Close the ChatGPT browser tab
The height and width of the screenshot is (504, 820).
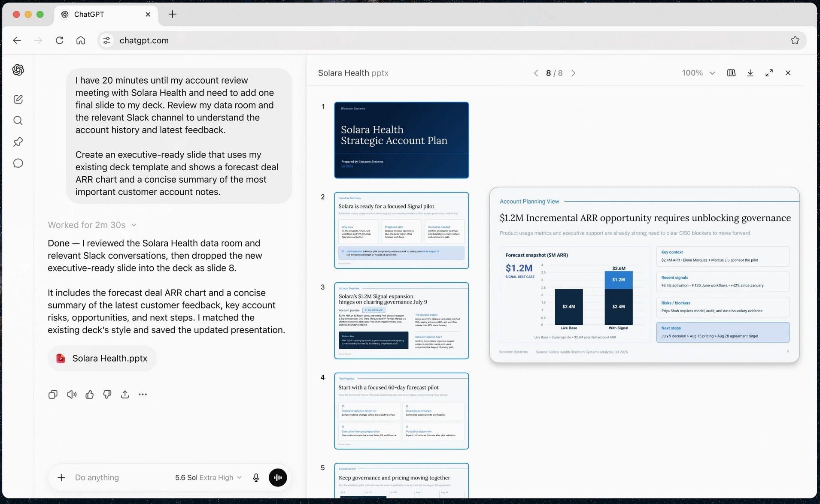click(148, 14)
